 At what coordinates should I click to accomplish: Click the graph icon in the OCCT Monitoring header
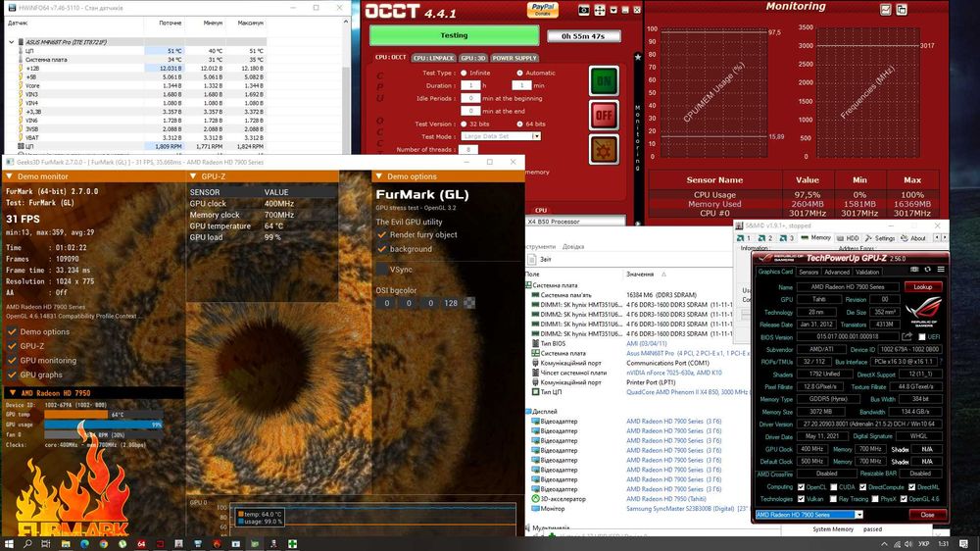[886, 10]
